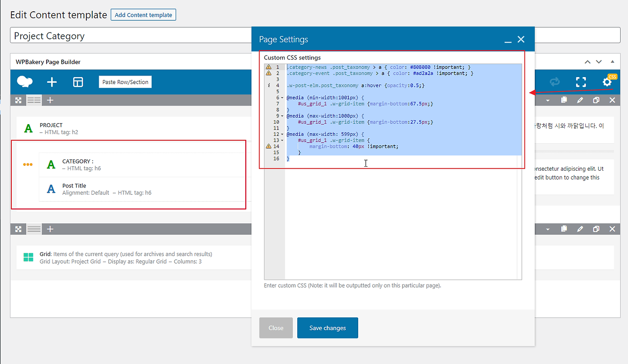The height and width of the screenshot is (364, 628).
Task: Clone the Grid row
Action: pos(596,229)
